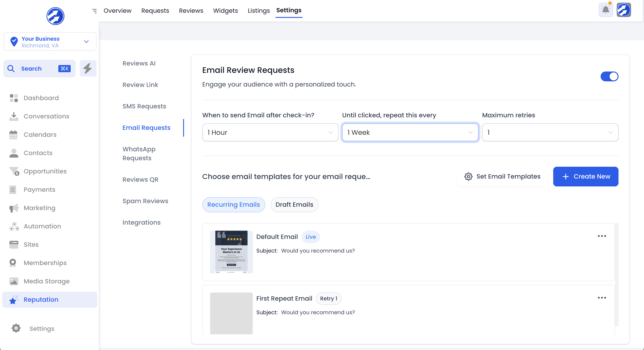
Task: Switch to the Widgets tab
Action: tap(225, 11)
